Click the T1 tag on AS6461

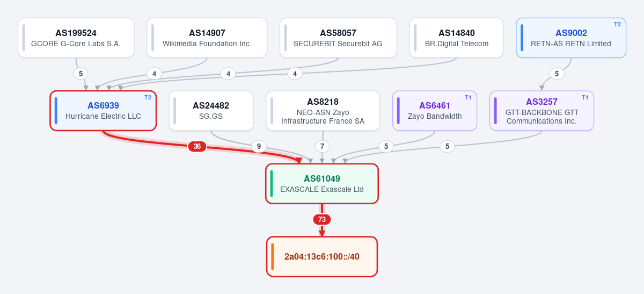pos(468,97)
